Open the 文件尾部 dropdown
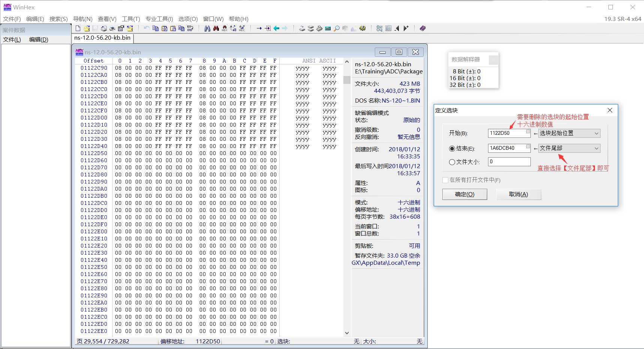The image size is (644, 349). tap(569, 148)
